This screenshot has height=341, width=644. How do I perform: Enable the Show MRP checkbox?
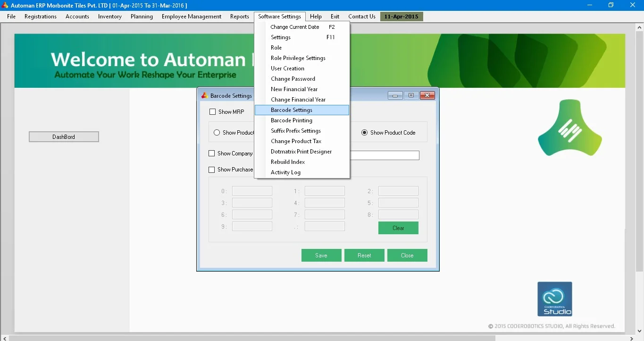tap(212, 112)
